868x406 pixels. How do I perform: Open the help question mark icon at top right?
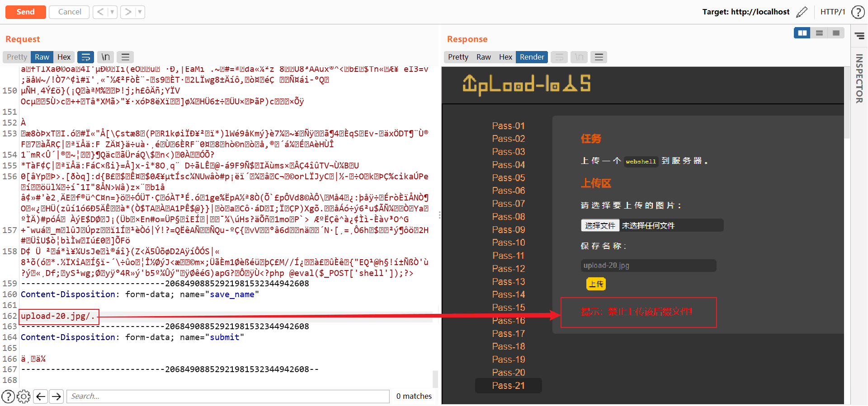858,12
